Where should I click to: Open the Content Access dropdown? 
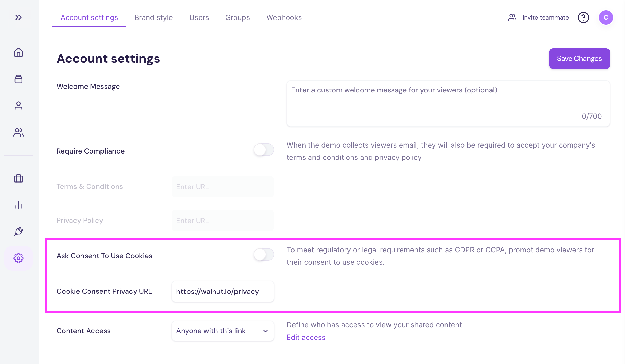click(223, 331)
